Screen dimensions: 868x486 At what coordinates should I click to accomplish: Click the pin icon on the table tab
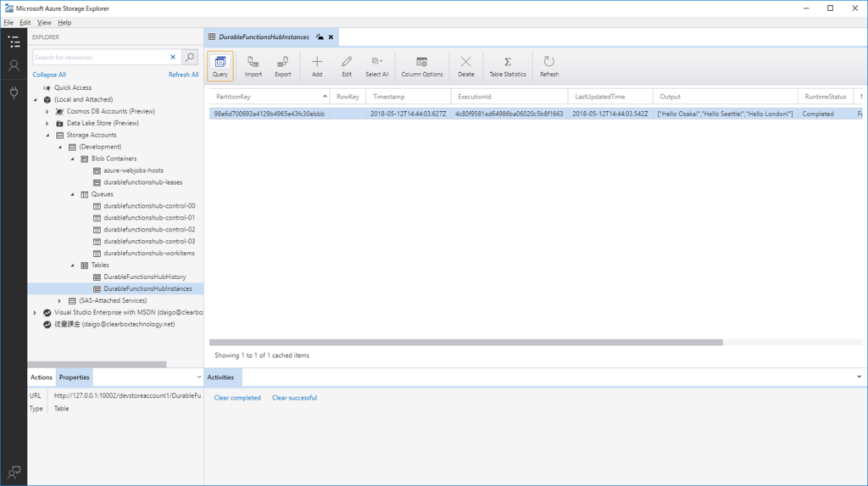pyautogui.click(x=320, y=37)
